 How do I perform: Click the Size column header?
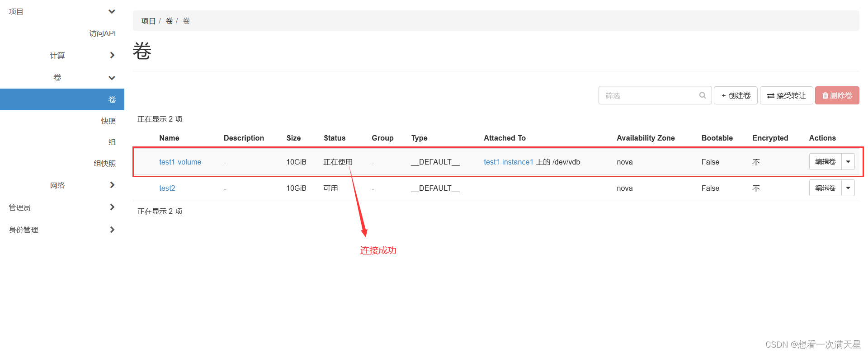coord(293,138)
